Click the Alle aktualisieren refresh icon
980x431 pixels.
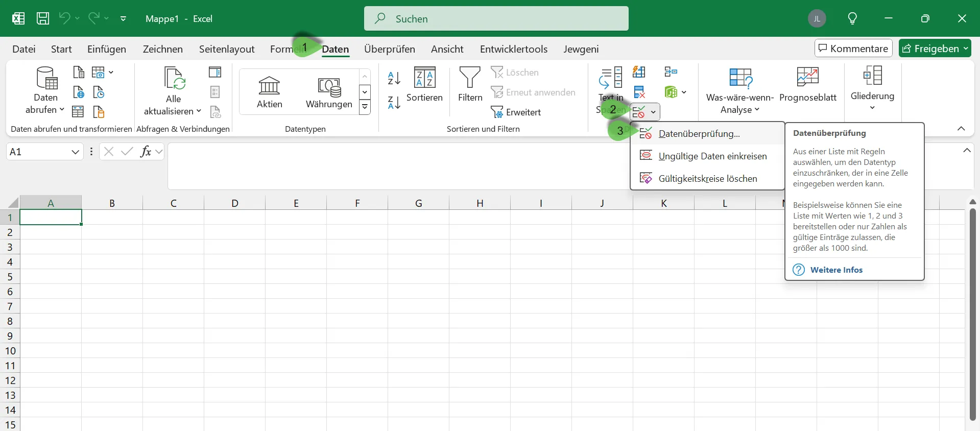174,78
